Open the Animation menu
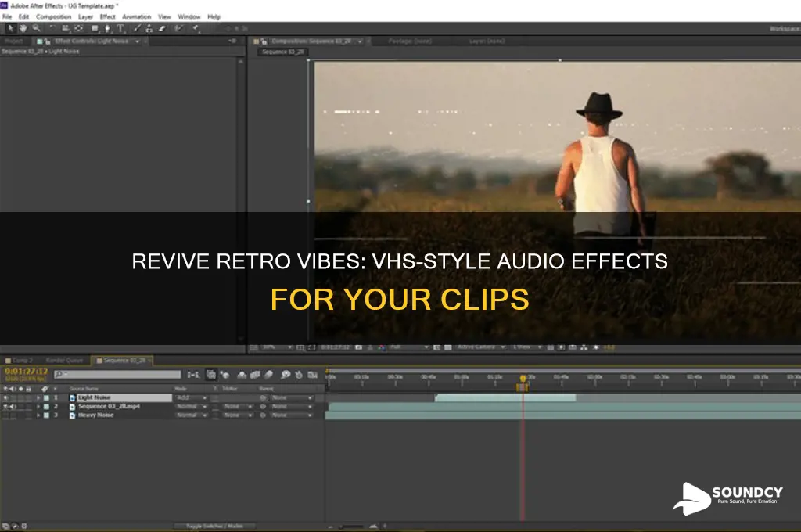This screenshot has height=532, width=801. (136, 17)
